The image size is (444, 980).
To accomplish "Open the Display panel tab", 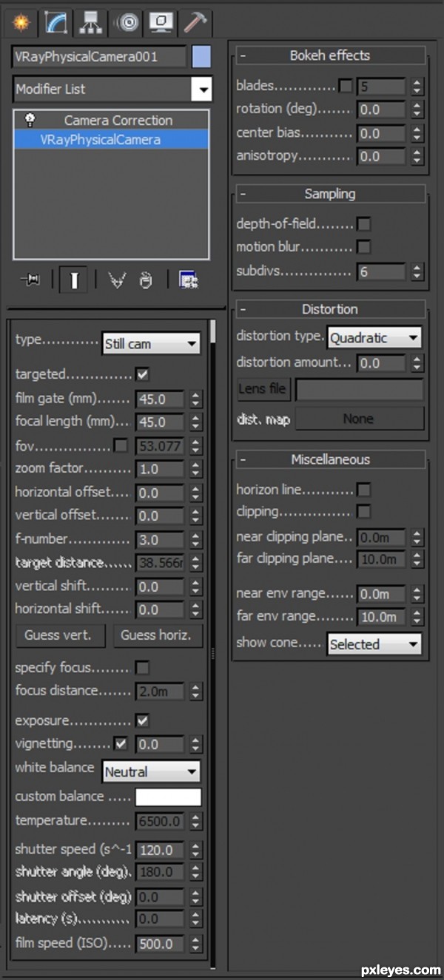I will 161,23.
